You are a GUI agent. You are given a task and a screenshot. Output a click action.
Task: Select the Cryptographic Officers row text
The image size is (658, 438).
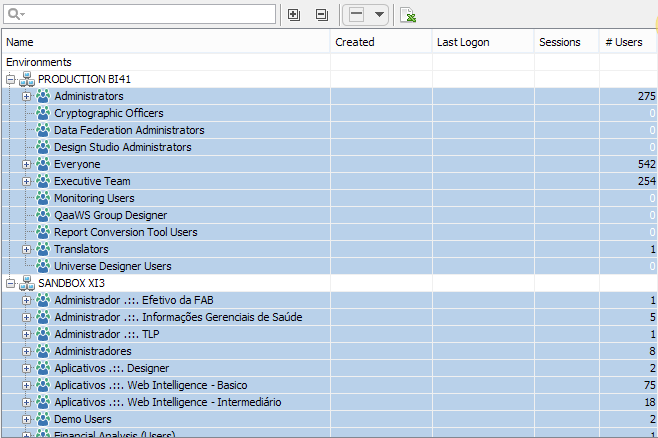click(109, 113)
